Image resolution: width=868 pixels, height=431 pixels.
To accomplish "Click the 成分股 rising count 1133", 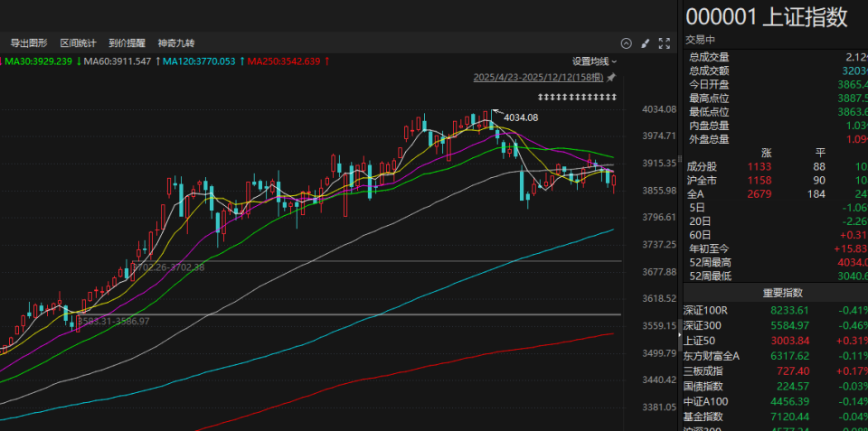I will 759,166.
